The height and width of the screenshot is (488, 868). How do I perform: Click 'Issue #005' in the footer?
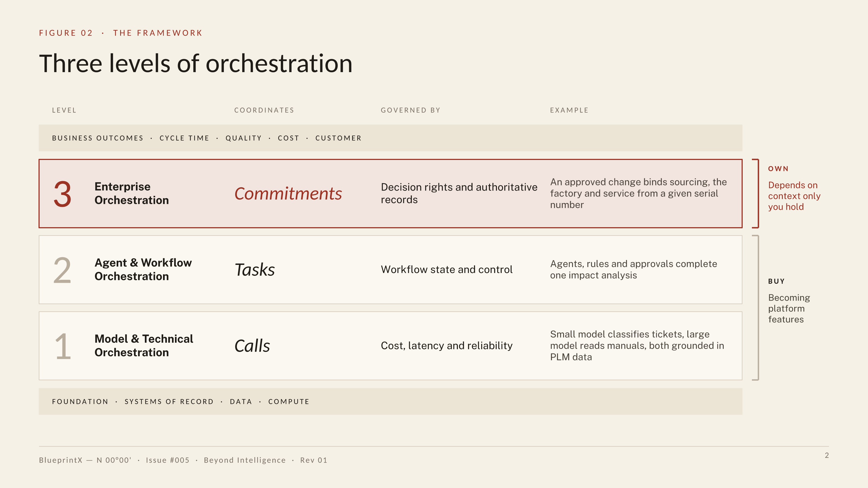tap(167, 460)
